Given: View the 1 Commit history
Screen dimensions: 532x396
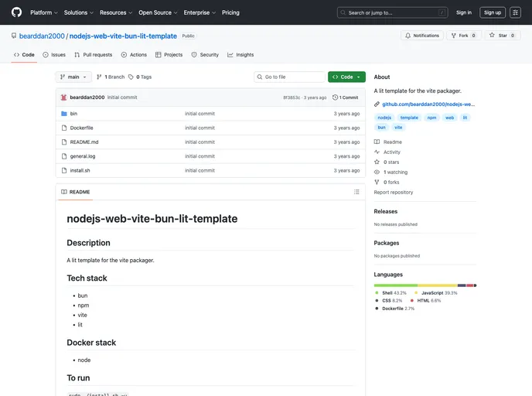Looking at the screenshot, I should coord(346,97).
